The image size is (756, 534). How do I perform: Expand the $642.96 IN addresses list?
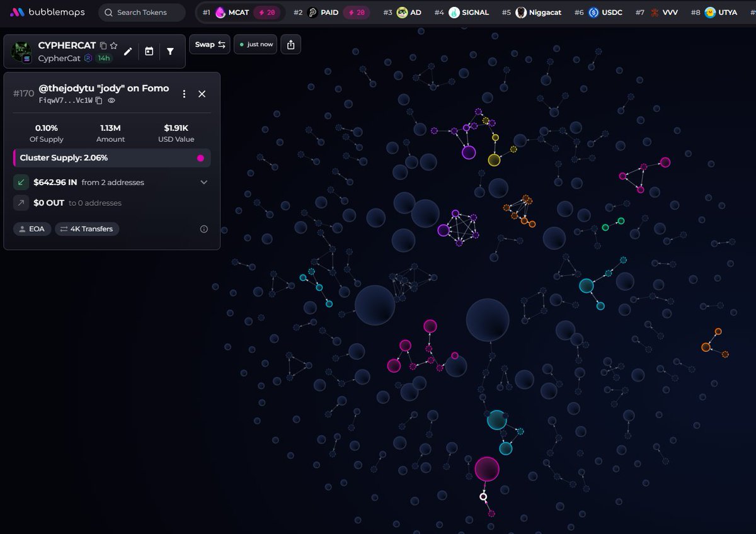(x=203, y=183)
